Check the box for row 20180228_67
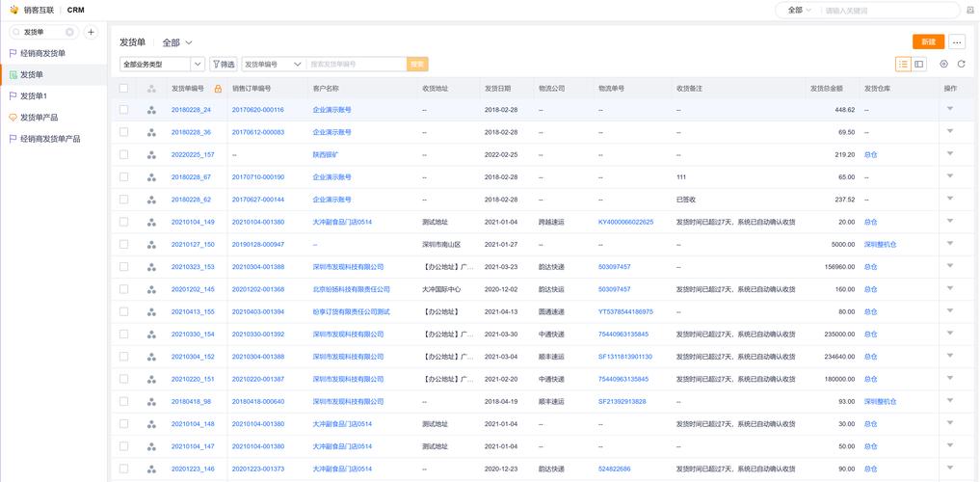The height and width of the screenshot is (482, 980). (123, 177)
